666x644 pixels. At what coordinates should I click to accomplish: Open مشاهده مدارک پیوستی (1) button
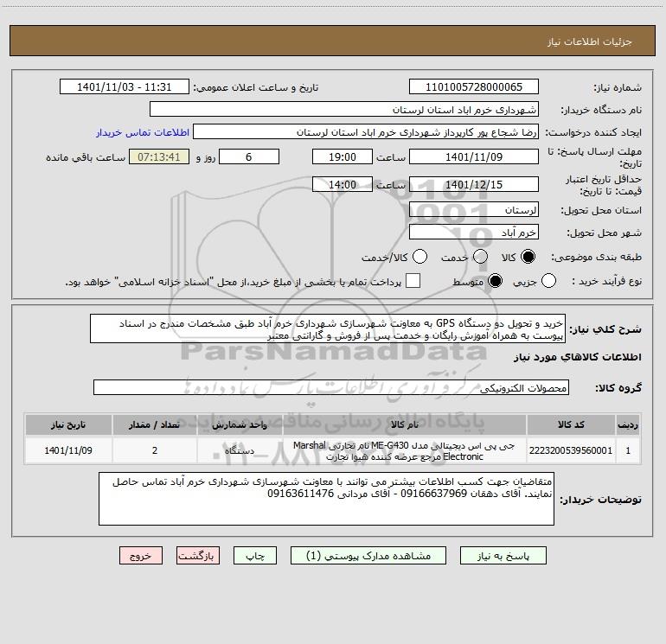[368, 556]
